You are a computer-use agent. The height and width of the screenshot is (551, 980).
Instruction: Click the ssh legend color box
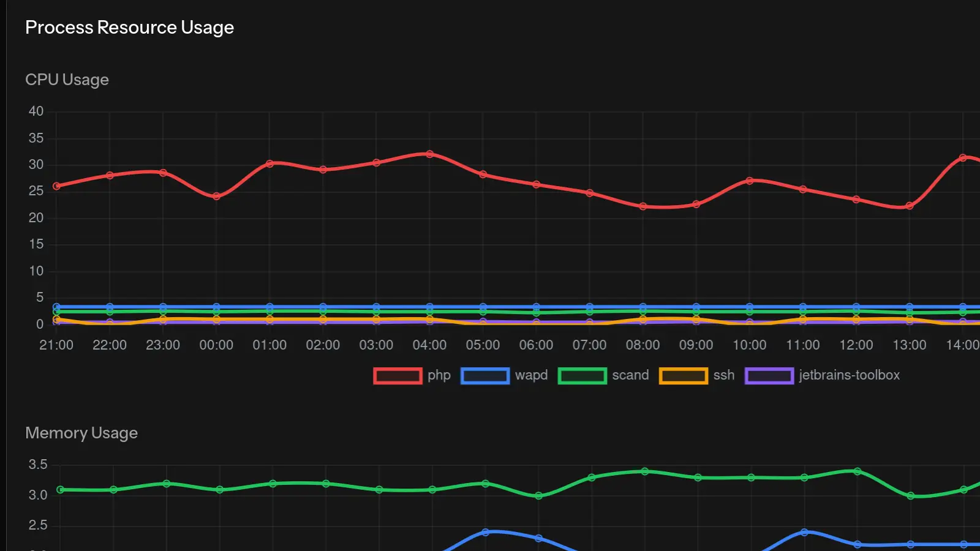coord(682,375)
